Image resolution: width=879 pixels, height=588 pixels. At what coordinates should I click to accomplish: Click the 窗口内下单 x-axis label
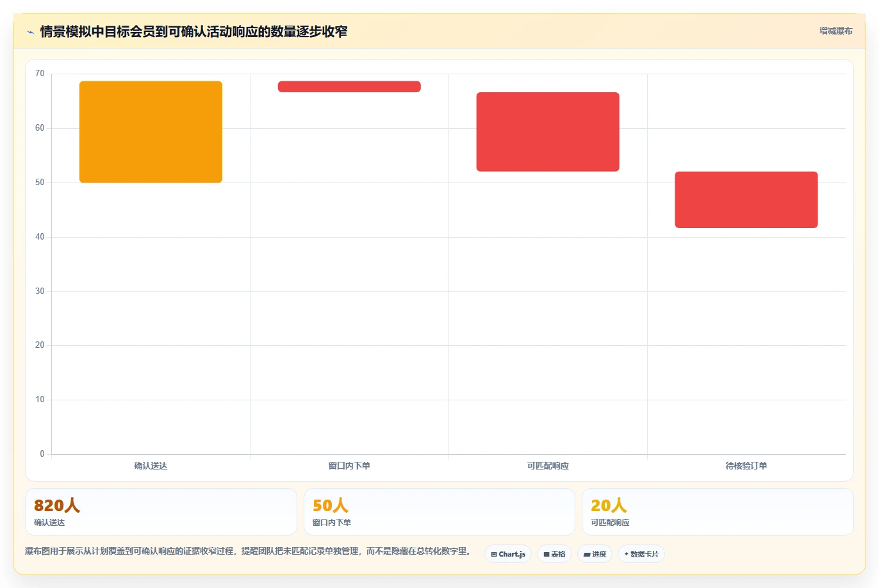tap(349, 466)
